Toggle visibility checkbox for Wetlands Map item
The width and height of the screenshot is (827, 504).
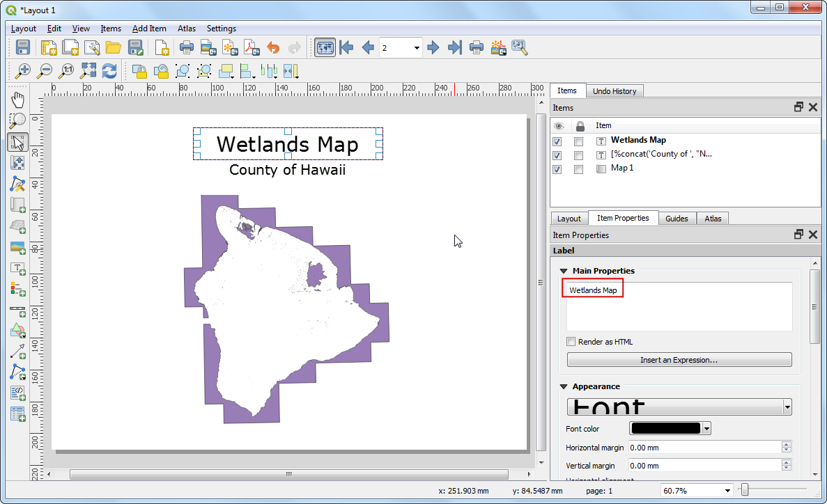[557, 141]
